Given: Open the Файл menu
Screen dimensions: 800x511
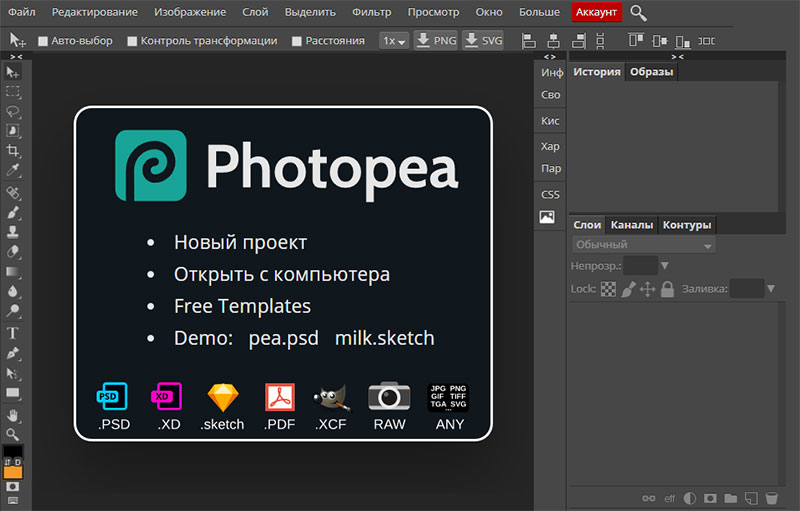Looking at the screenshot, I should (22, 12).
